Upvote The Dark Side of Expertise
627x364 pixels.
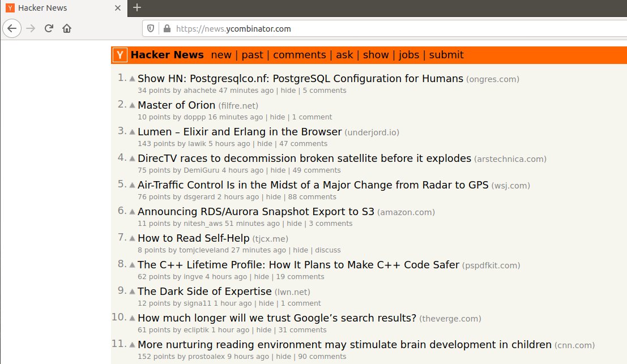point(132,292)
